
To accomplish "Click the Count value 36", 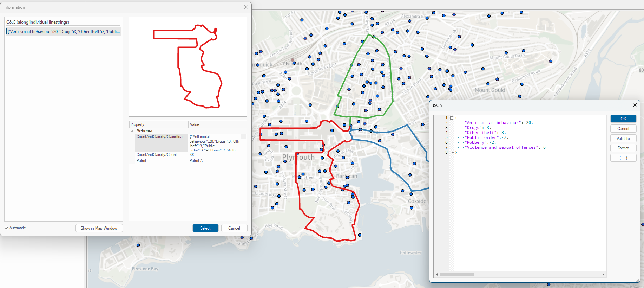I will [192, 155].
